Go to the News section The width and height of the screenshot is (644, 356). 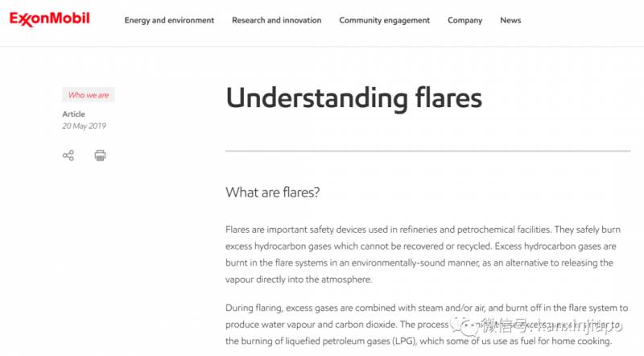pyautogui.click(x=510, y=20)
